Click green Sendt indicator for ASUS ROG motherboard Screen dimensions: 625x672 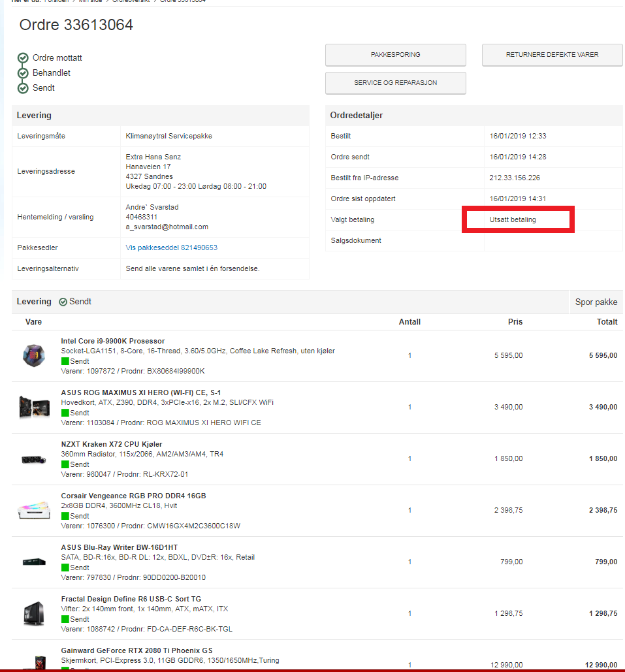(x=65, y=413)
